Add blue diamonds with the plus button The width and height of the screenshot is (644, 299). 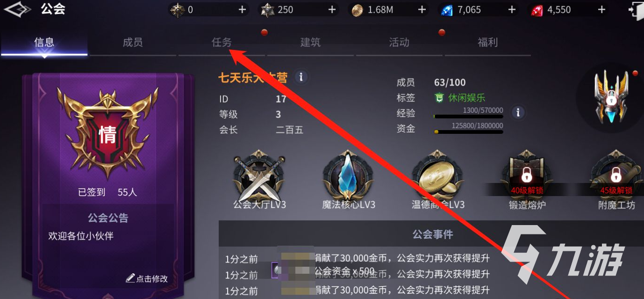click(511, 9)
